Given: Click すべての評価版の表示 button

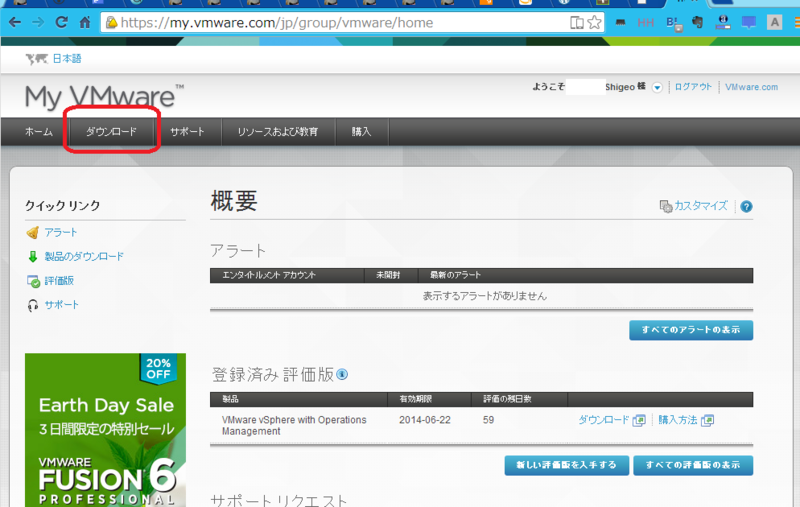Looking at the screenshot, I should click(x=693, y=465).
